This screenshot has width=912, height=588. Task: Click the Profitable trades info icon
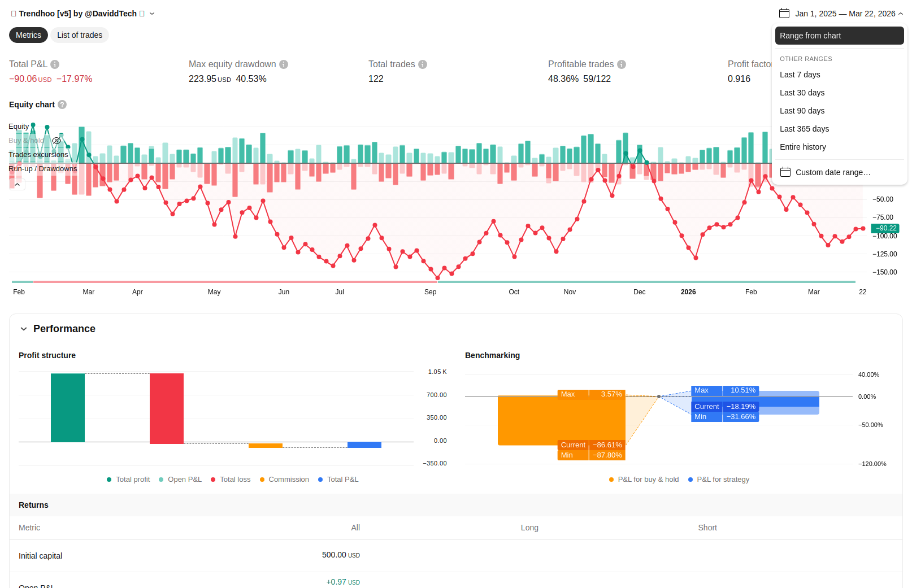pos(622,64)
